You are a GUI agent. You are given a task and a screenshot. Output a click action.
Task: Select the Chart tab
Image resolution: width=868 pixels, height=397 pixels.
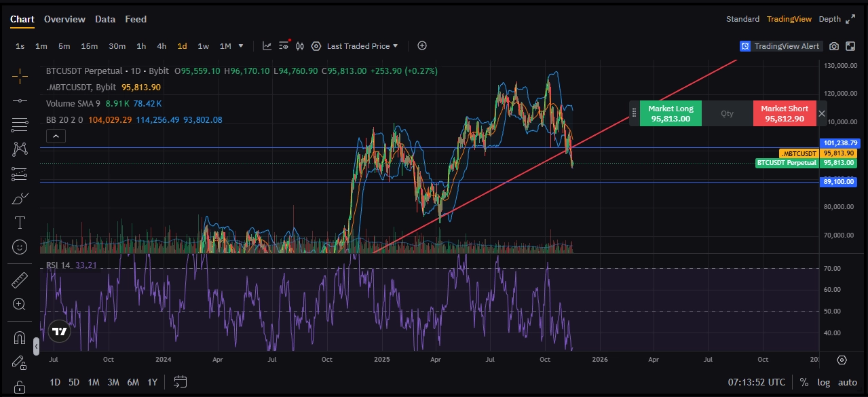(22, 19)
